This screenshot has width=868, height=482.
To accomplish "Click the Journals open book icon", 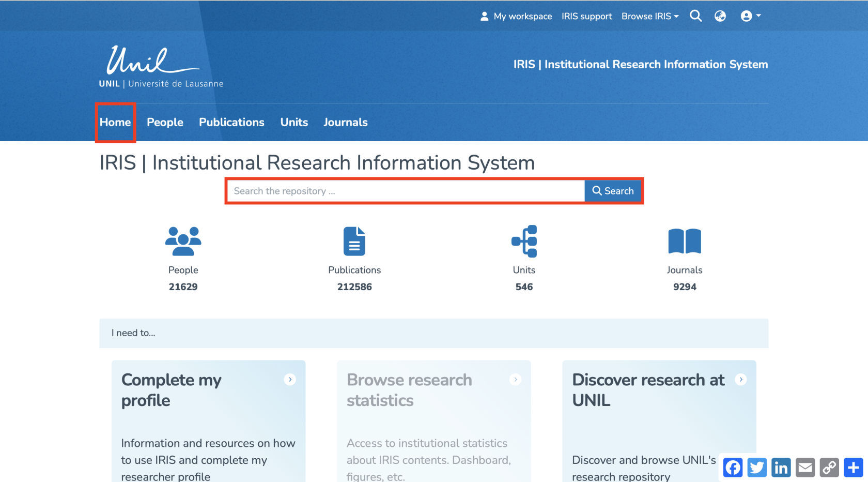I will (684, 241).
